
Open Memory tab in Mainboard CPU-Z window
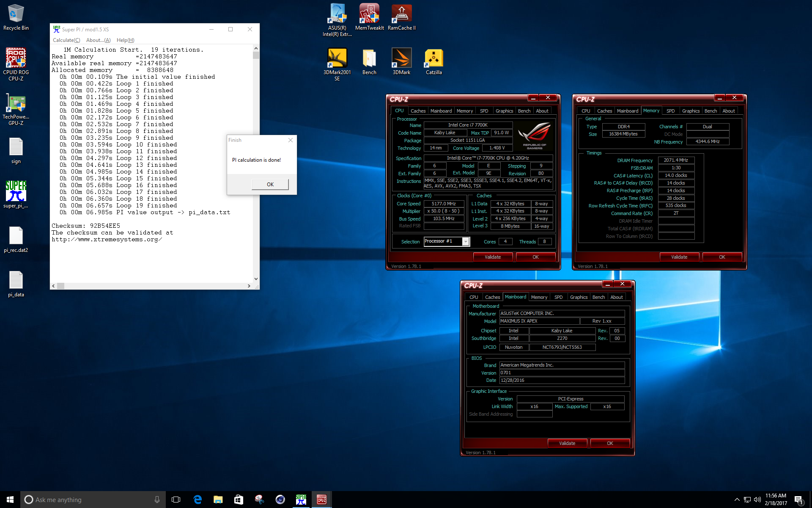pos(539,297)
